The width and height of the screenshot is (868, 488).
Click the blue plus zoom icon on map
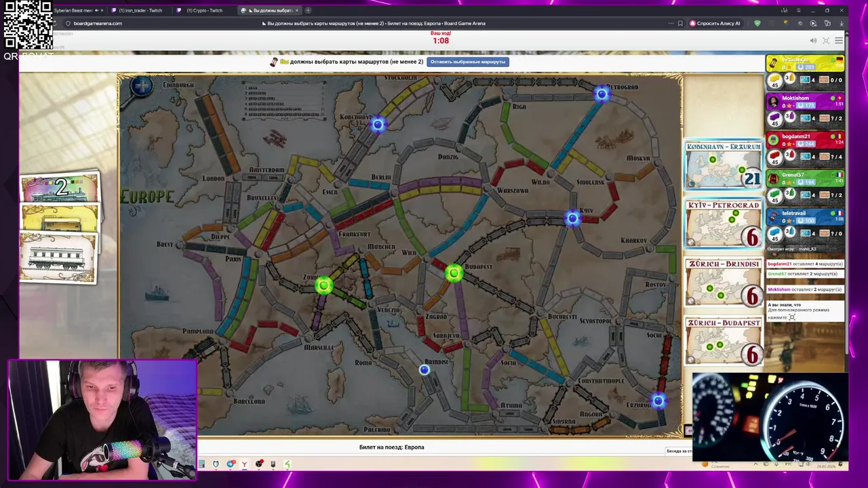pyautogui.click(x=142, y=86)
